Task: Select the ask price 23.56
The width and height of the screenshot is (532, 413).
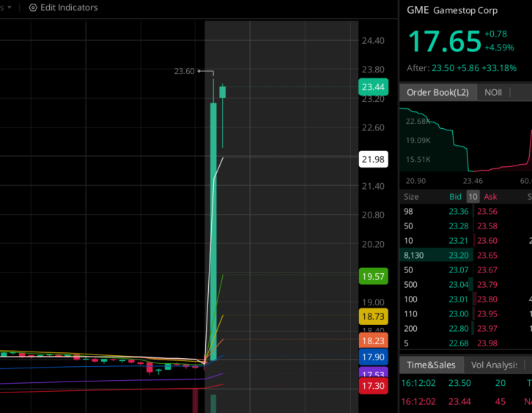Action: point(487,212)
